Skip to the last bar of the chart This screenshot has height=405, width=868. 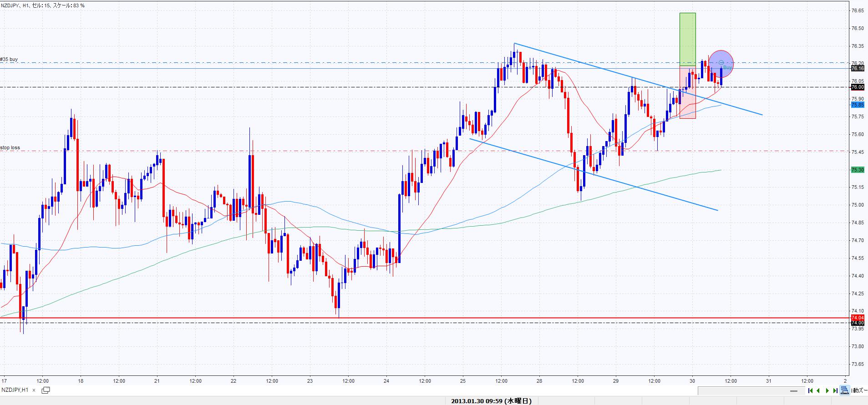click(x=835, y=390)
